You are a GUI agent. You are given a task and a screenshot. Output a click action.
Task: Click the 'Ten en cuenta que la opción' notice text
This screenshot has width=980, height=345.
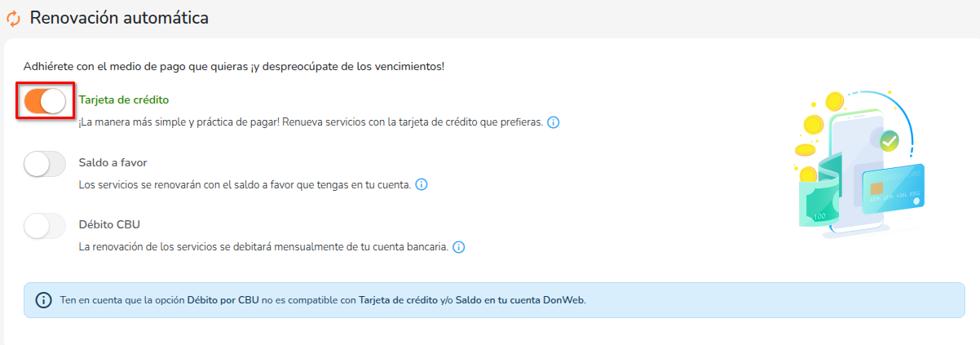[x=323, y=300]
